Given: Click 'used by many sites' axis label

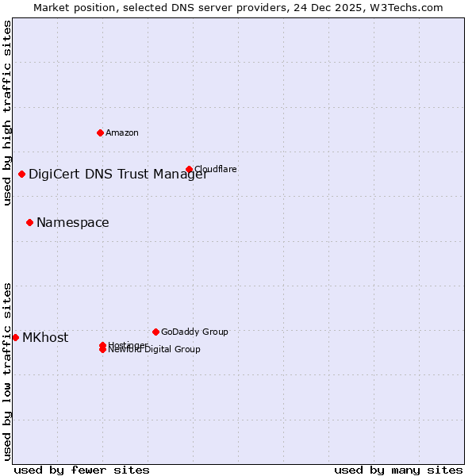Looking at the screenshot, I should (398, 470).
